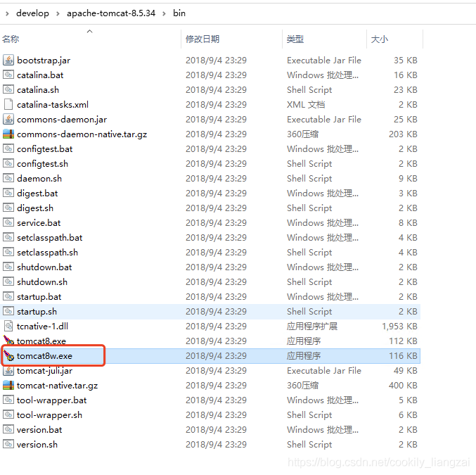476x475 pixels.
Task: Click the startup.bat file icon
Action: click(x=8, y=296)
